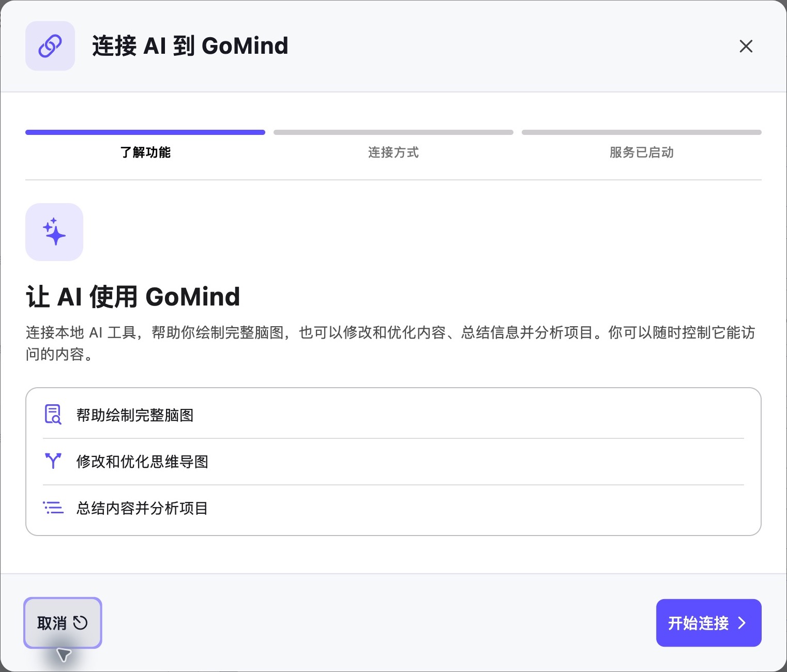The image size is (787, 672).
Task: Click the 总结内容并分析项目 feature text
Action: [x=142, y=508]
